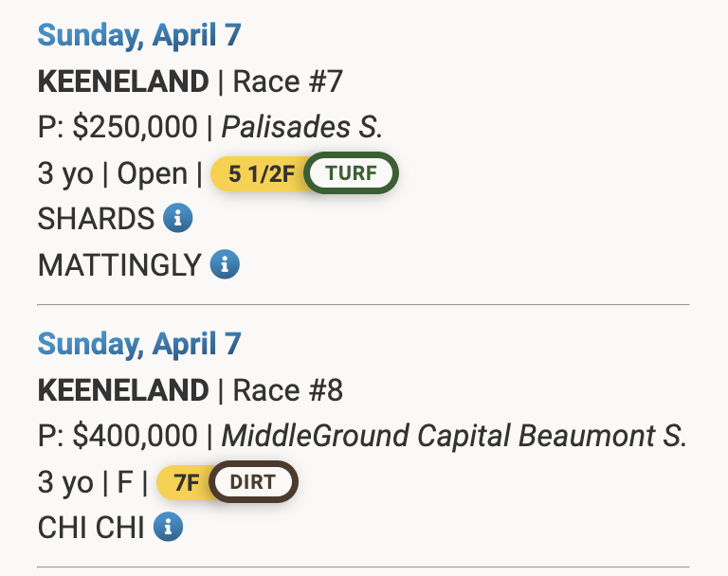Select the horse name SHARDS
Viewport: 728px width, 576px height.
pos(96,219)
